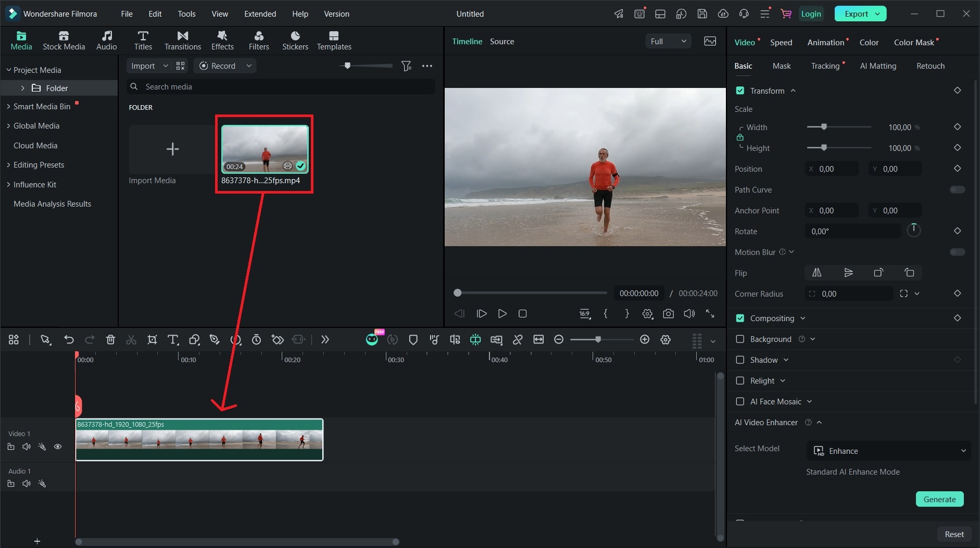Select the Text tool in timeline toolbar
Image resolution: width=980 pixels, height=548 pixels.
tap(173, 339)
